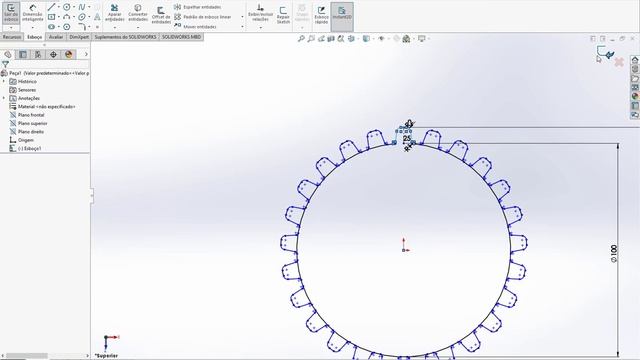The width and height of the screenshot is (640, 360).
Task: Open Suplementos do SOLIDWORKS tab
Action: pyautogui.click(x=125, y=37)
